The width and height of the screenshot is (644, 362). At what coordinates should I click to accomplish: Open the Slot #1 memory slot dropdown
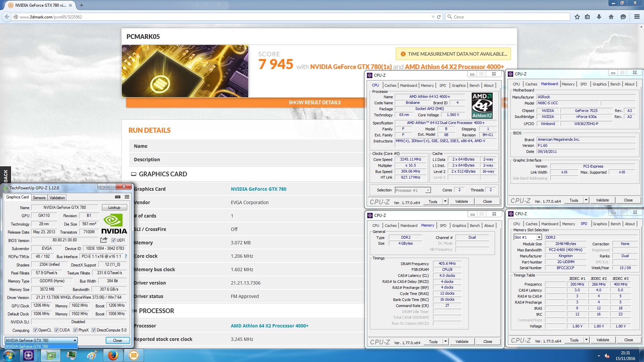(x=528, y=237)
